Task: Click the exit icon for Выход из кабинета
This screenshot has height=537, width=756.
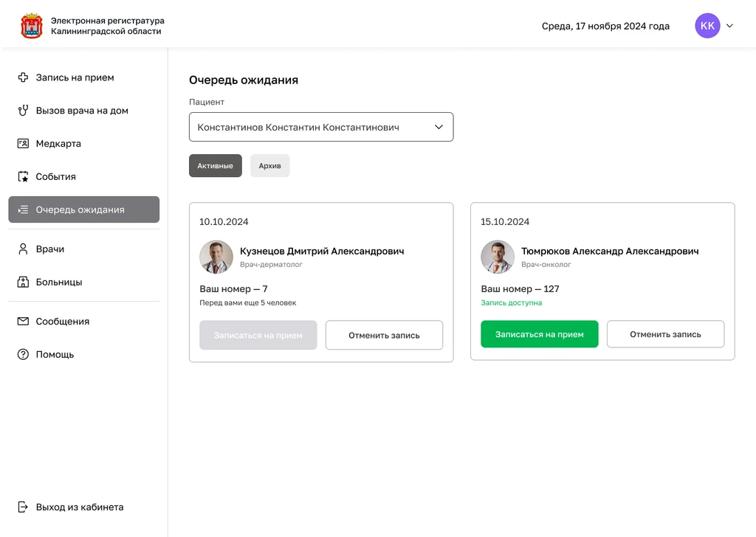Action: 23,507
